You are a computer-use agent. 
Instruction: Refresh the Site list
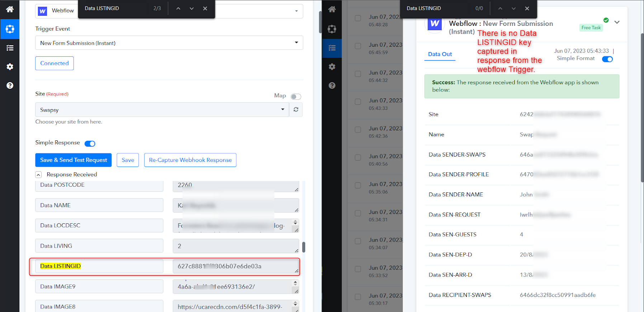point(296,110)
